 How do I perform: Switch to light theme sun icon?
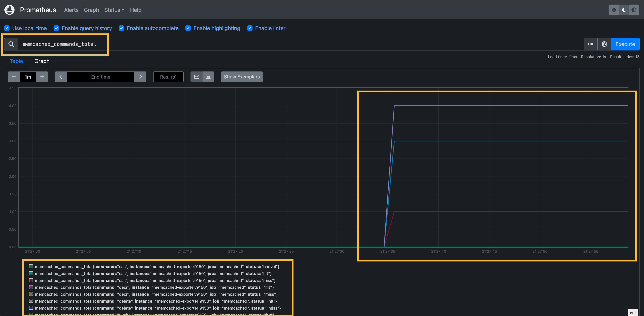pyautogui.click(x=614, y=10)
